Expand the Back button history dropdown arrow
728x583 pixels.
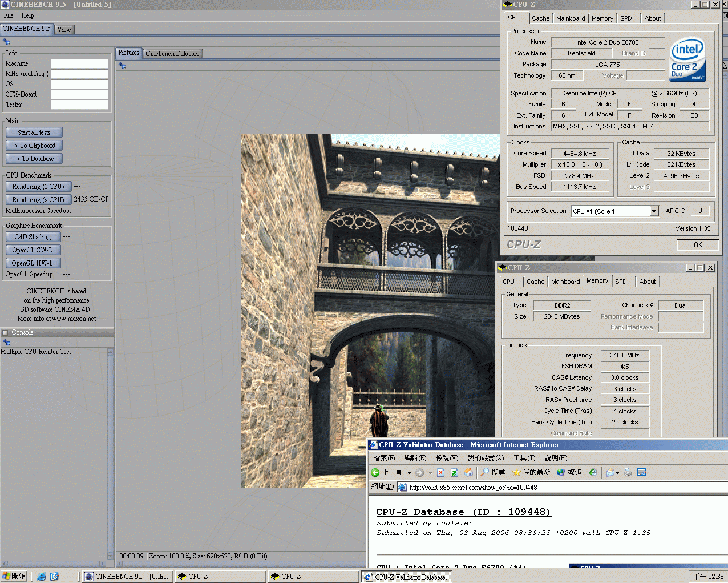point(409,473)
